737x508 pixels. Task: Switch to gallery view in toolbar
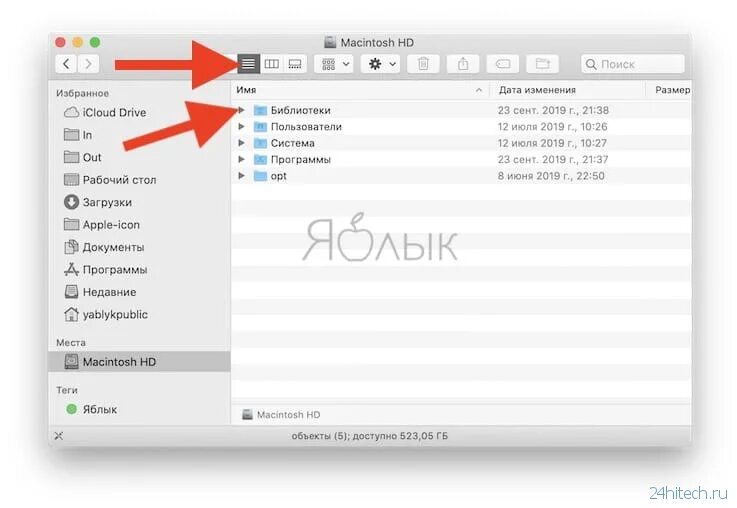coord(295,64)
